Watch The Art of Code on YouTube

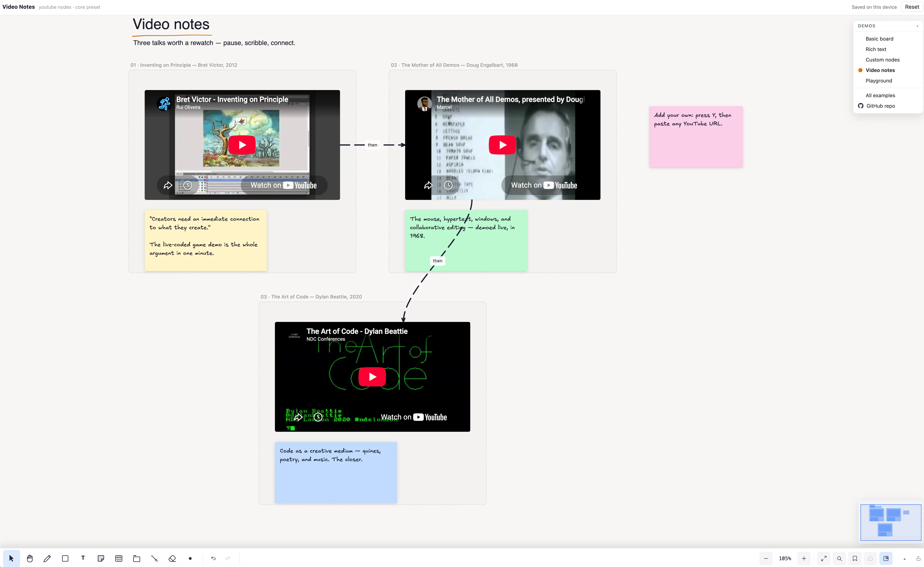[414, 417]
